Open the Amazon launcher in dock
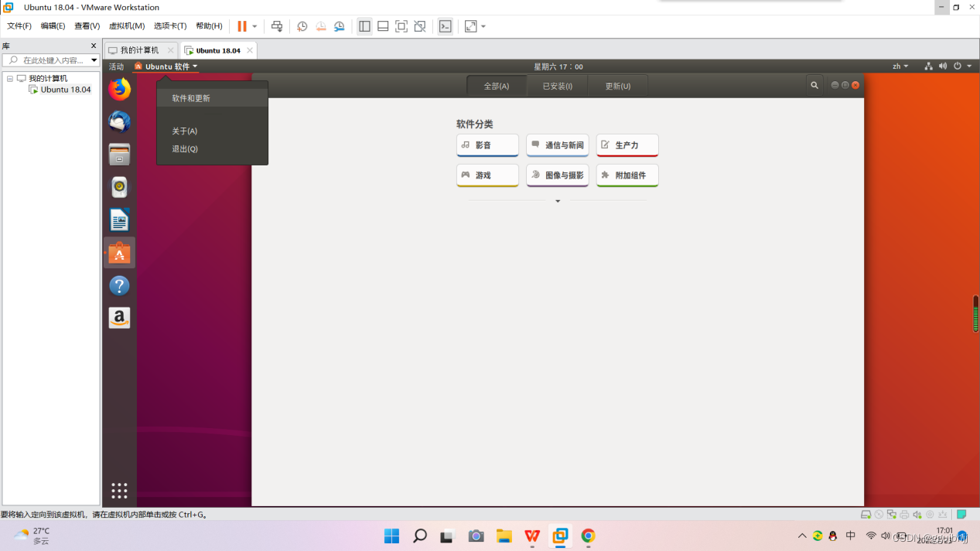 pos(119,318)
